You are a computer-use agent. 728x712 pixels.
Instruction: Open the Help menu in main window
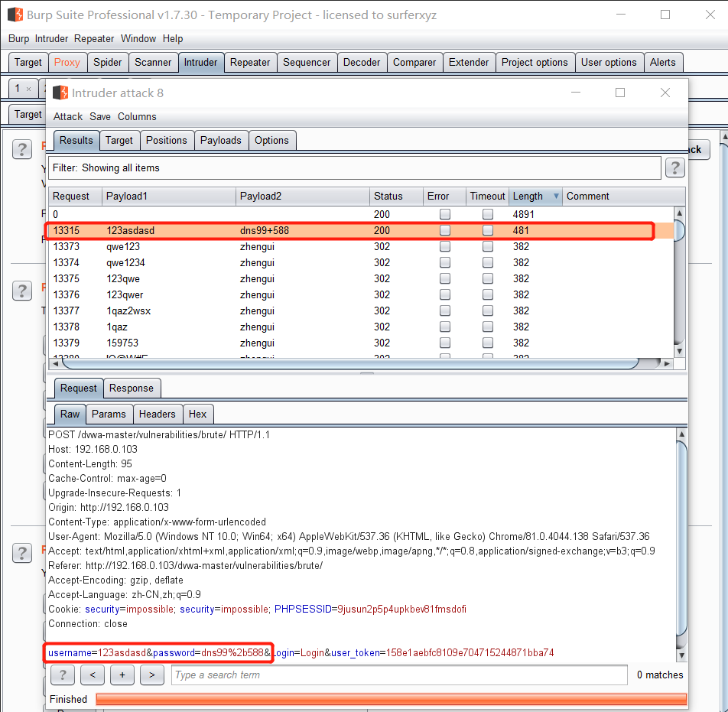pyautogui.click(x=173, y=38)
